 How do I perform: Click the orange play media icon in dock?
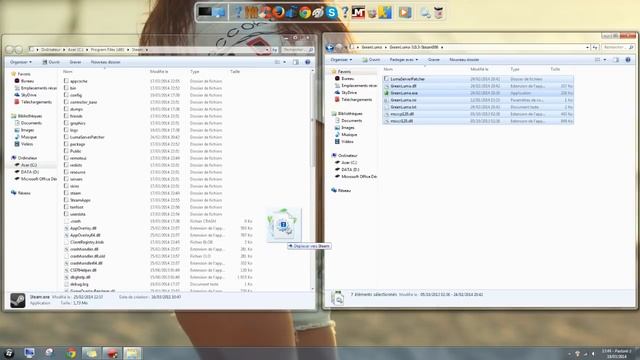[404, 12]
